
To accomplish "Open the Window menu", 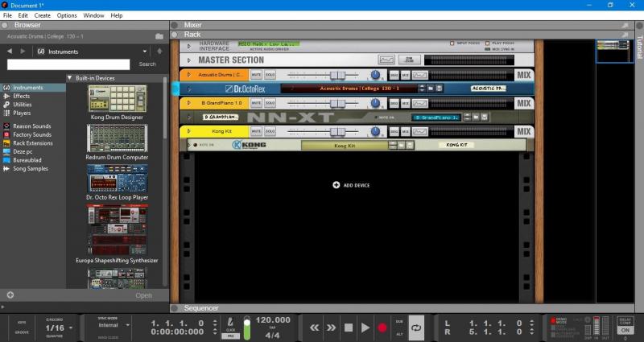I will click(x=93, y=15).
